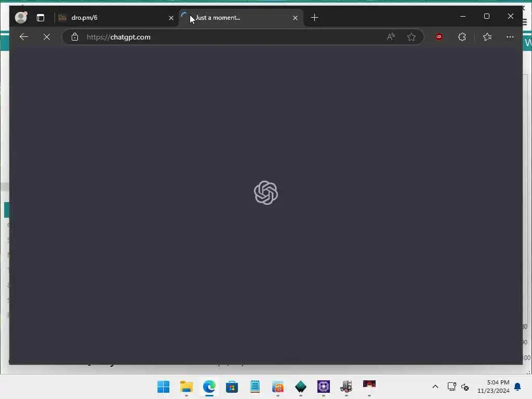Open a new tab with plus button

(x=314, y=17)
